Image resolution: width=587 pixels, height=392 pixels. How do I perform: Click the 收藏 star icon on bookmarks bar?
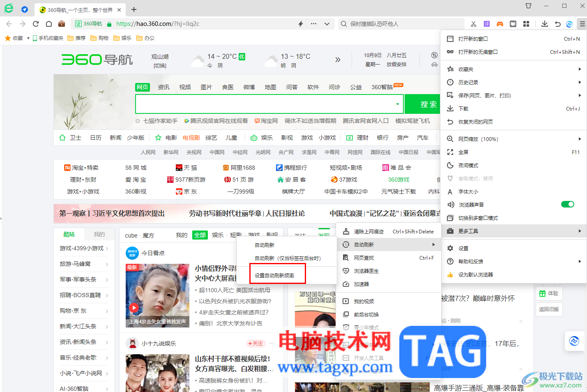[x=8, y=38]
